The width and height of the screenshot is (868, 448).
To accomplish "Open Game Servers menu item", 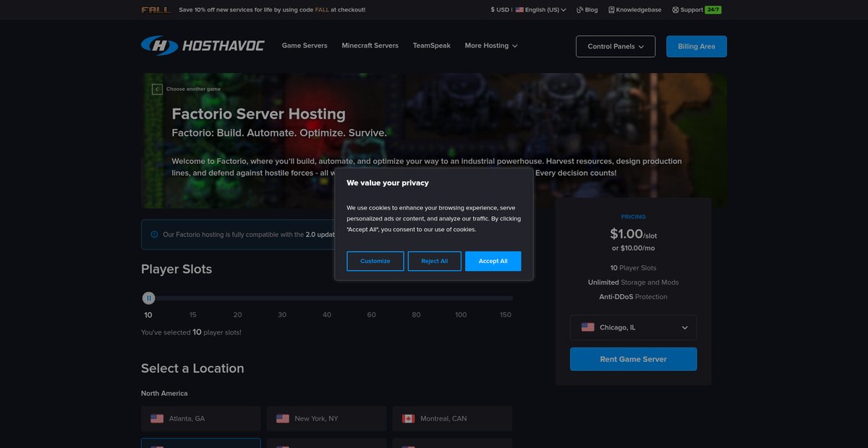I will [305, 46].
